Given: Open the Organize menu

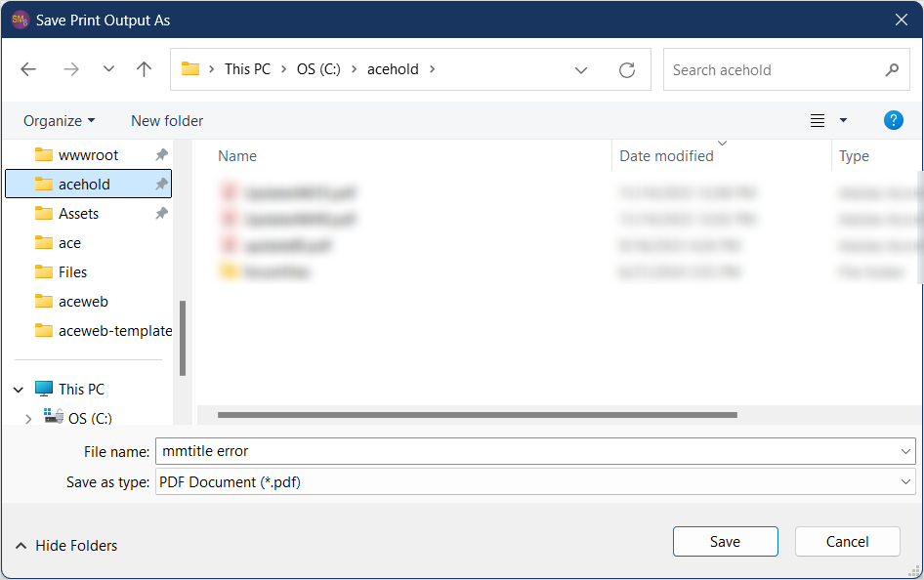Looking at the screenshot, I should [58, 120].
